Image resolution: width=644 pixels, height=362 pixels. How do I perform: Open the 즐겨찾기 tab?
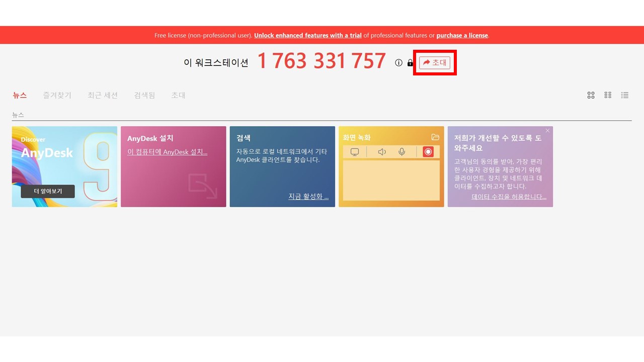[57, 95]
